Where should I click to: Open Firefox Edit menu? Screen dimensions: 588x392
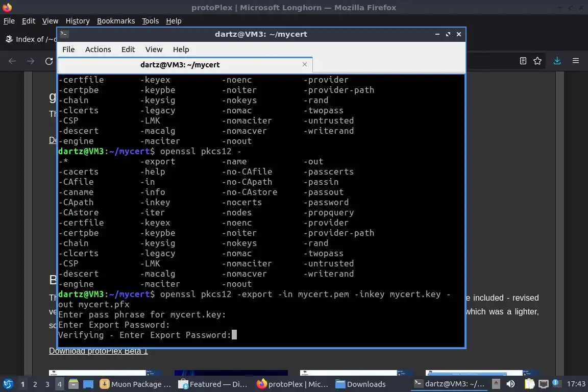(29, 21)
